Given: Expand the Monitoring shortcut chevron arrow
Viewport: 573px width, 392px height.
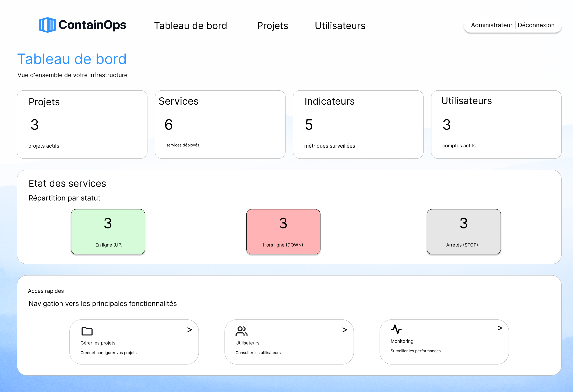Looking at the screenshot, I should pyautogui.click(x=500, y=328).
